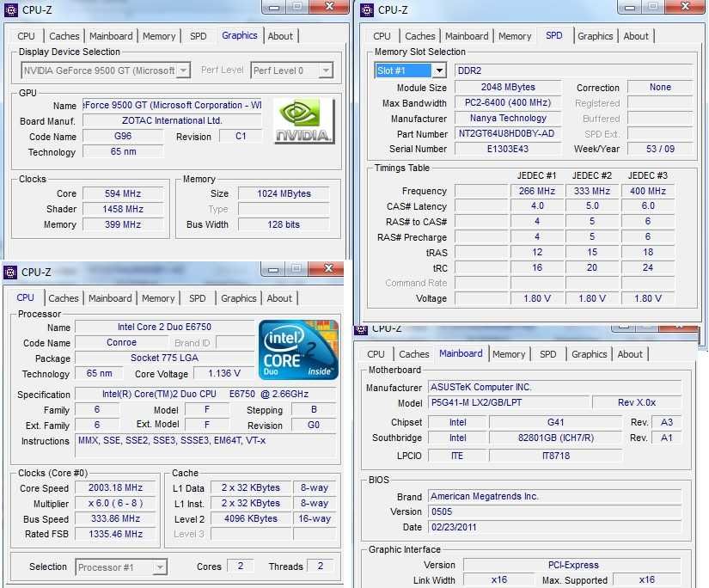The height and width of the screenshot is (588, 709).
Task: Click the '128 bits' bus width value
Action: [x=284, y=224]
